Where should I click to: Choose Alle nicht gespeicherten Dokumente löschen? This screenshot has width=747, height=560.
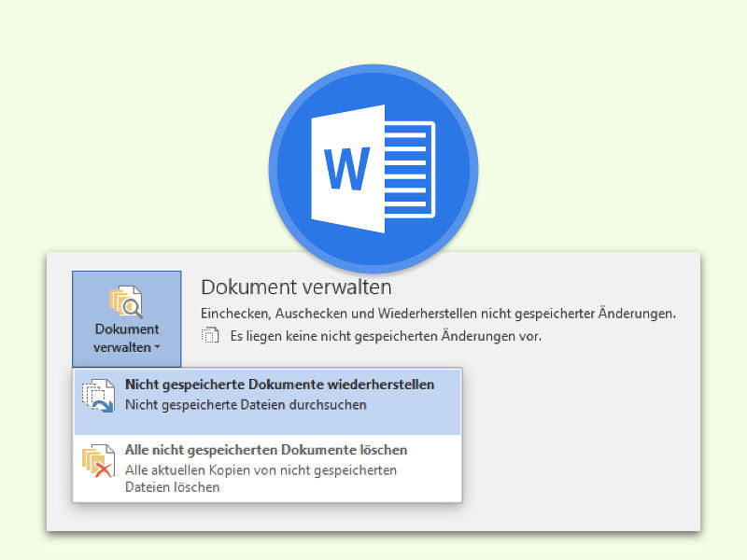267,469
